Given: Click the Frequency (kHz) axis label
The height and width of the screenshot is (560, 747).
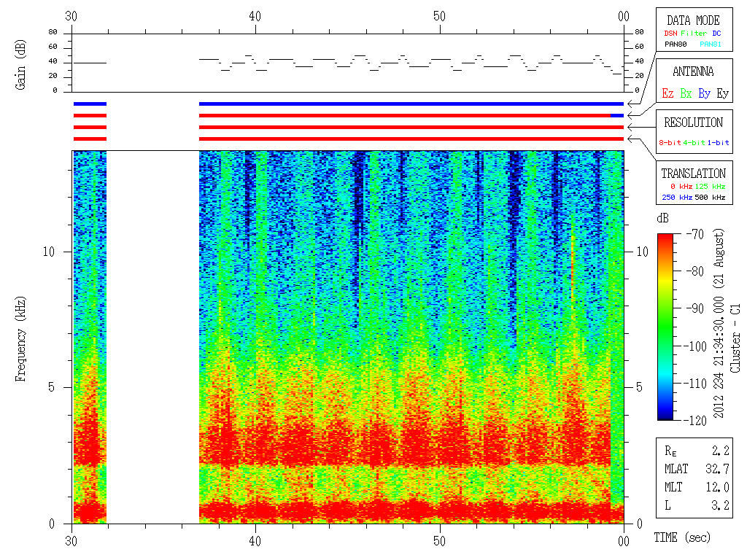Looking at the screenshot, I should (20, 339).
